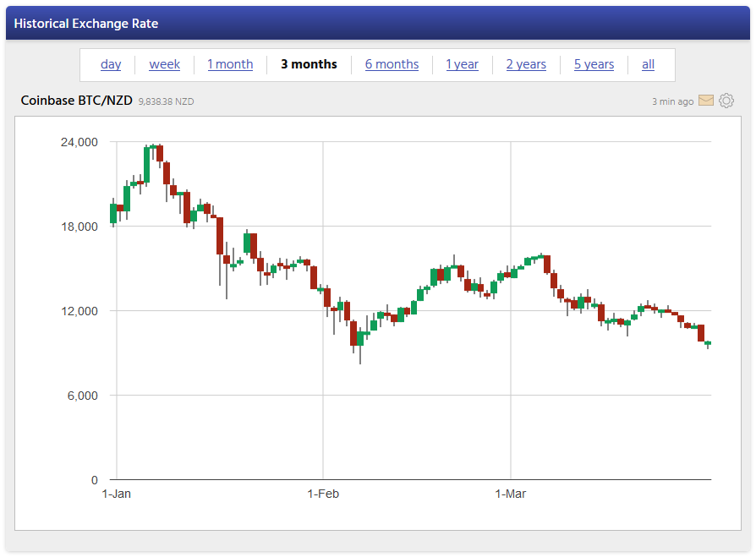Click the Historical Exchange Rate header
This screenshot has width=756, height=557.
pos(86,24)
